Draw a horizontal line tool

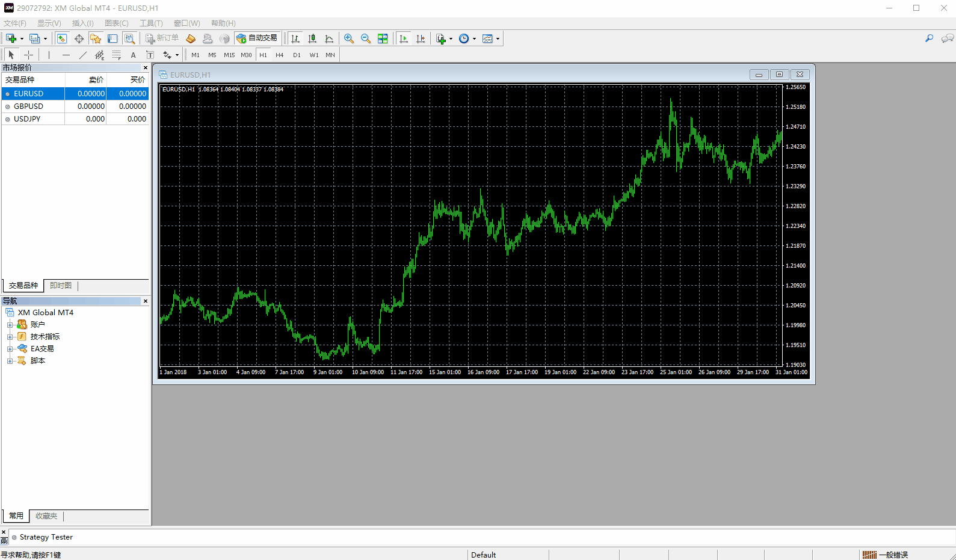[x=66, y=55]
